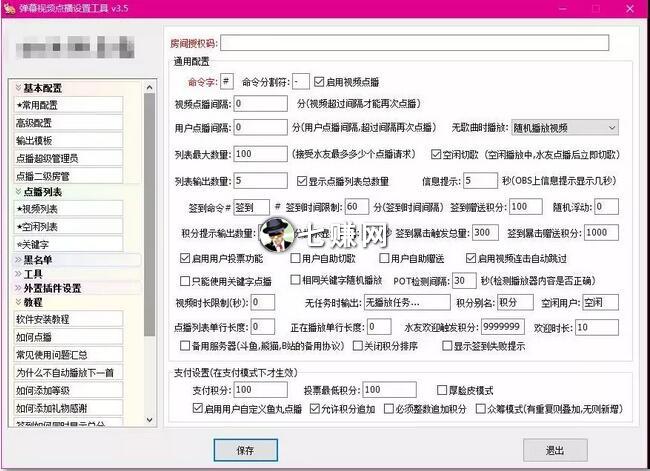Click the 列表最大数量 field

click(x=260, y=154)
